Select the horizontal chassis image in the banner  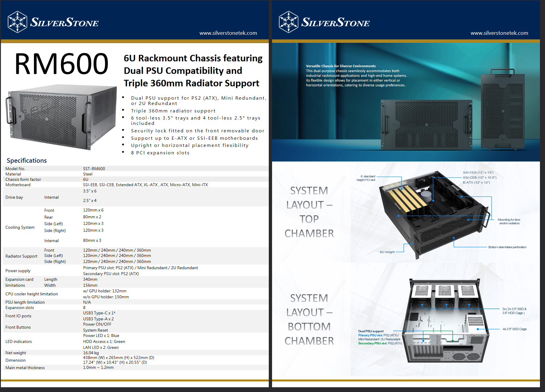(426, 124)
